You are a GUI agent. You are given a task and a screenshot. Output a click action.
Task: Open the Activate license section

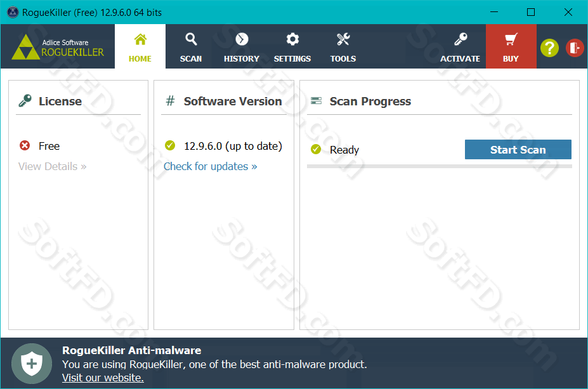460,46
